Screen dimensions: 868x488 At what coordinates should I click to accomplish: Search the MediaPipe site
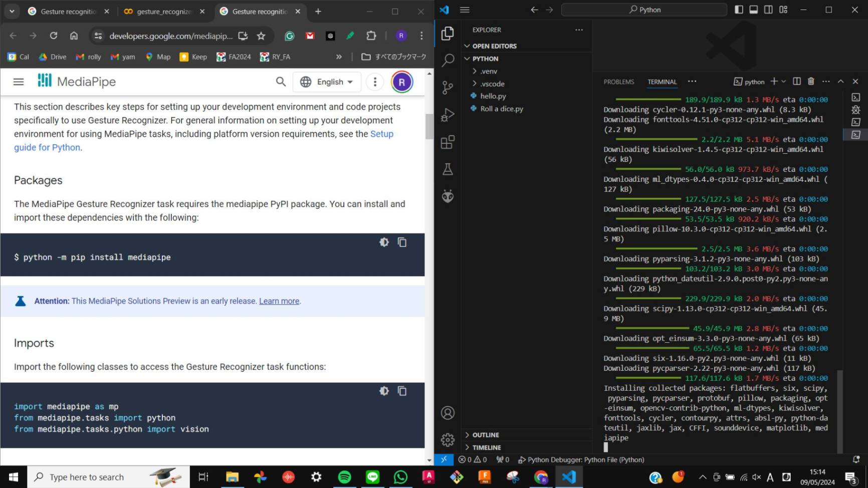281,82
